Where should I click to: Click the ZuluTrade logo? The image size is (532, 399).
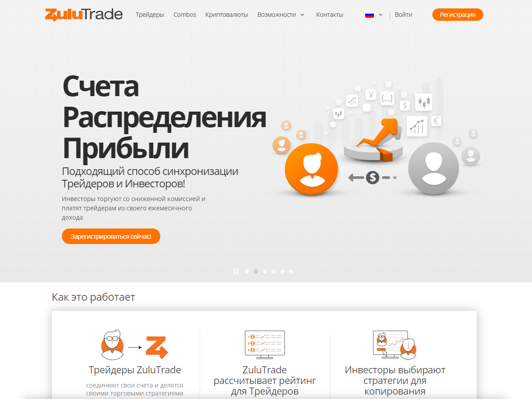84,15
